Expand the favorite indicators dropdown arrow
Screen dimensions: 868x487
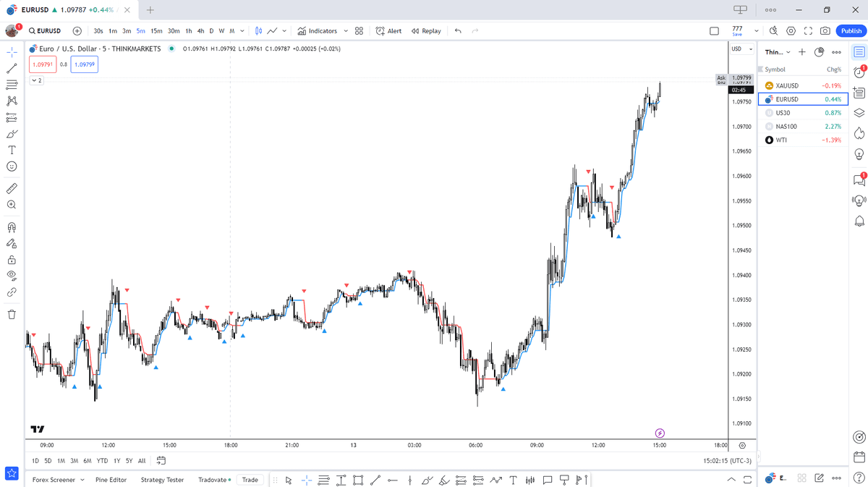click(346, 31)
